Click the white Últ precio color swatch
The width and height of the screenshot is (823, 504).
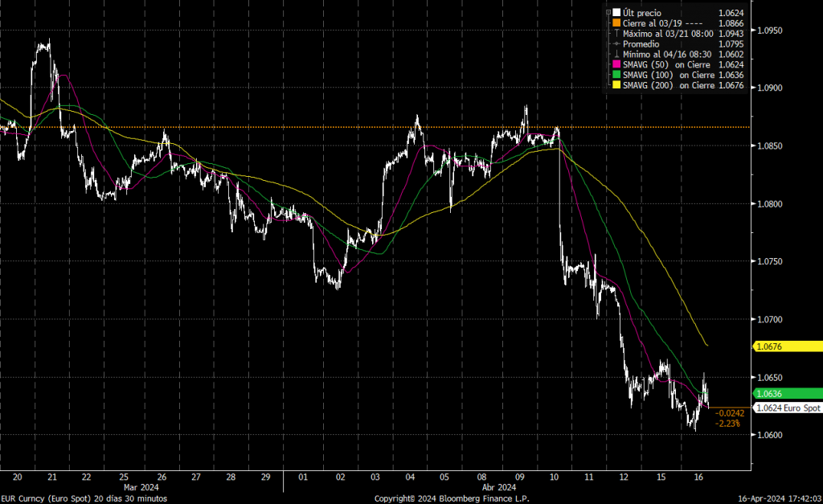pyautogui.click(x=616, y=12)
